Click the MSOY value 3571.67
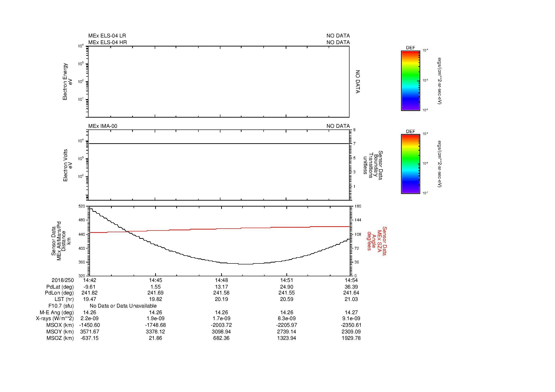This screenshot has width=555, height=392. coord(89,332)
